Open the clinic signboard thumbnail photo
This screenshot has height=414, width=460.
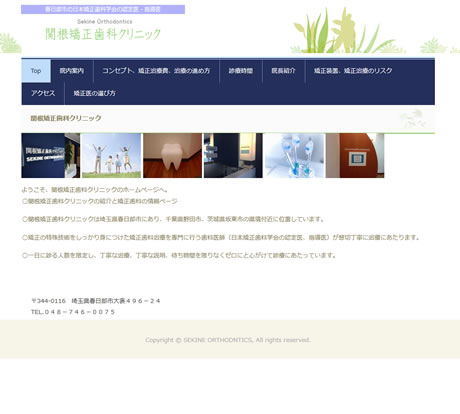click(x=51, y=155)
